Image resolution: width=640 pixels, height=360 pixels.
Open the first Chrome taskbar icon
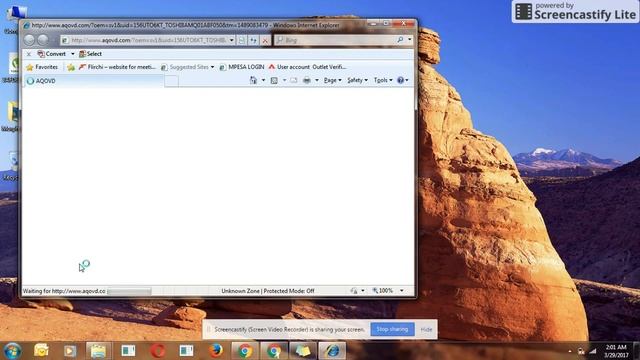(245, 351)
